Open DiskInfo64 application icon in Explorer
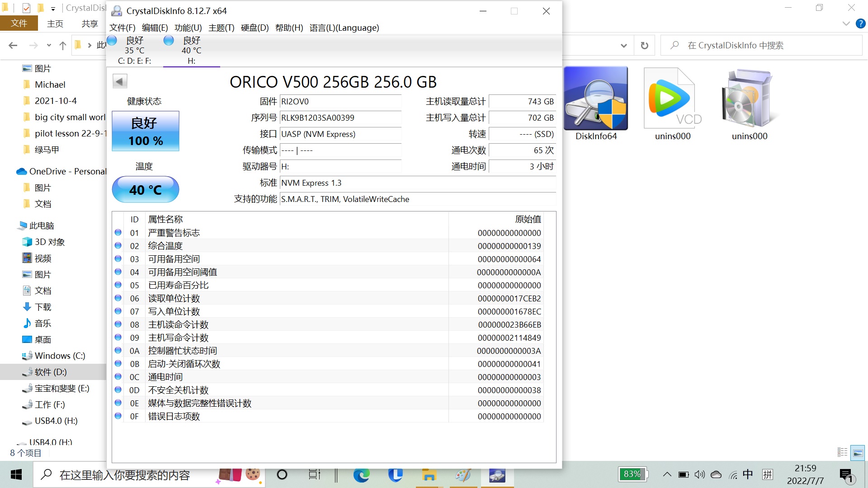 596,104
